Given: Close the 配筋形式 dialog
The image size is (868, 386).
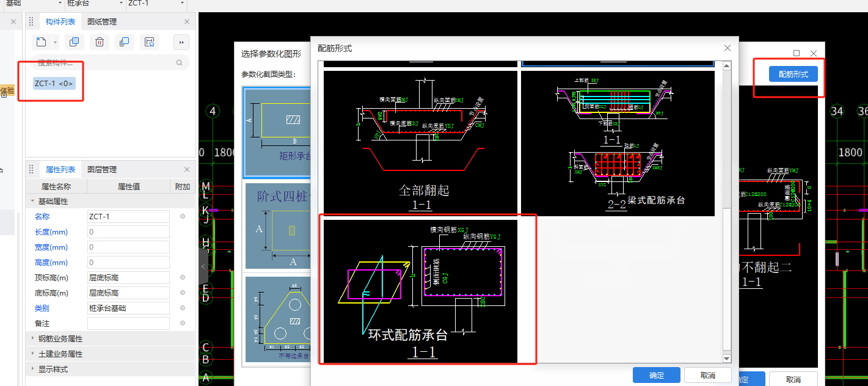Looking at the screenshot, I should tap(727, 48).
